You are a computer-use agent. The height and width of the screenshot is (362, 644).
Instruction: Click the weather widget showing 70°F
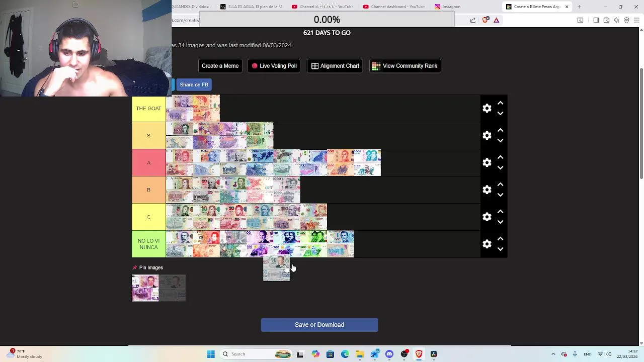click(25, 354)
